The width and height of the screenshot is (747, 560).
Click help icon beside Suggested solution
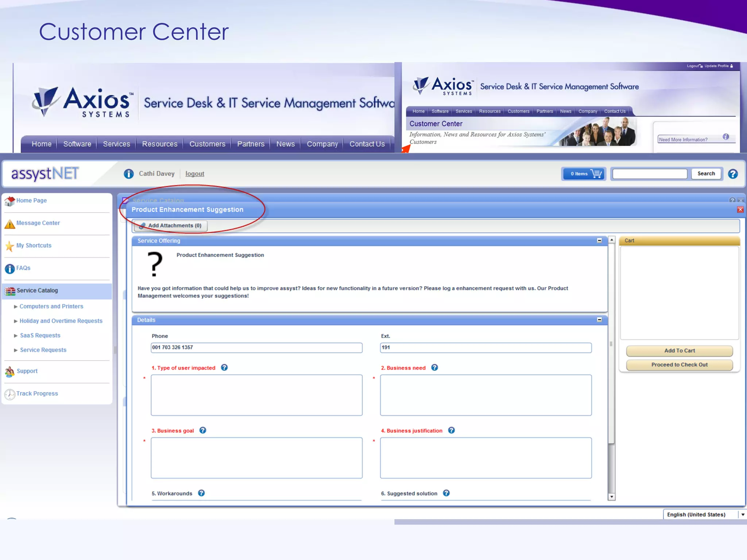click(x=446, y=493)
